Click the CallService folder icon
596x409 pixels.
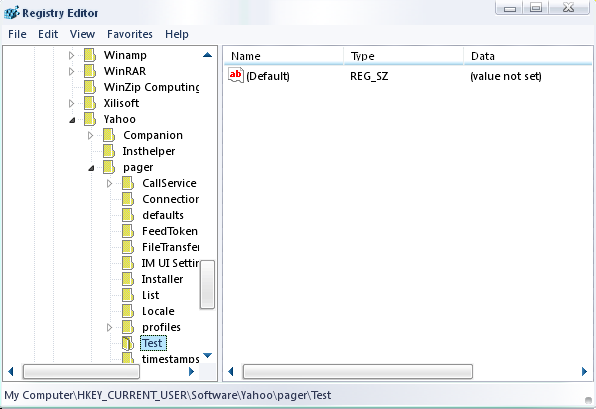(128, 183)
